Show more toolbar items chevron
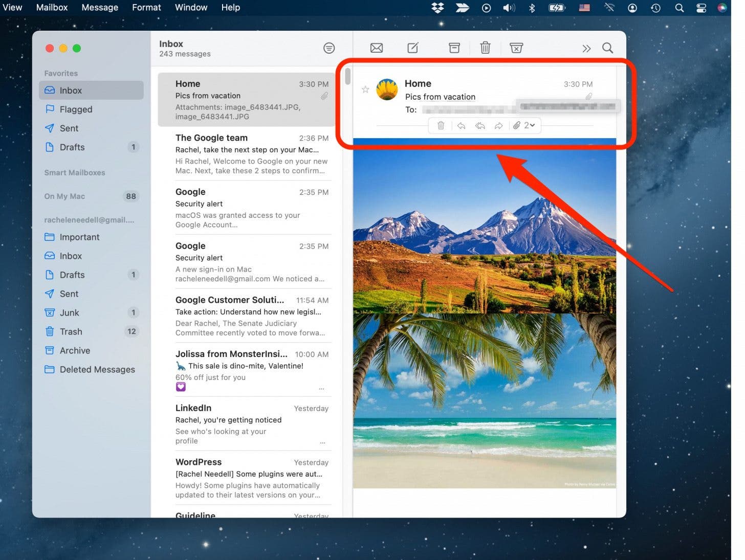The width and height of the screenshot is (745, 560). (586, 49)
